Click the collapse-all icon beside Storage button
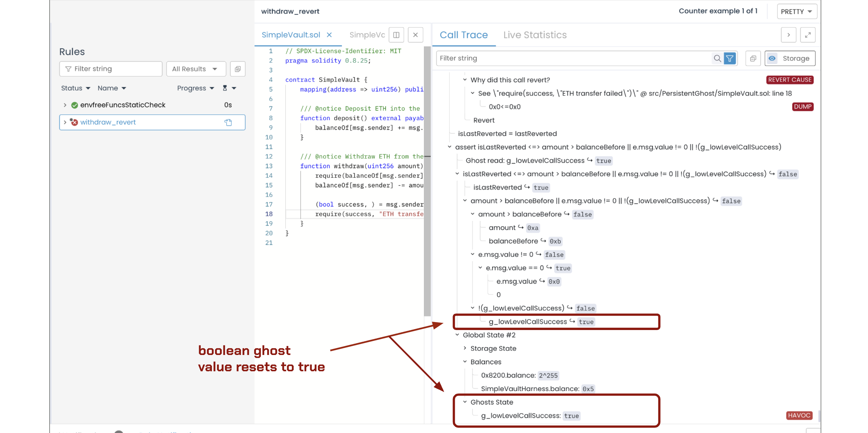 pos(753,58)
